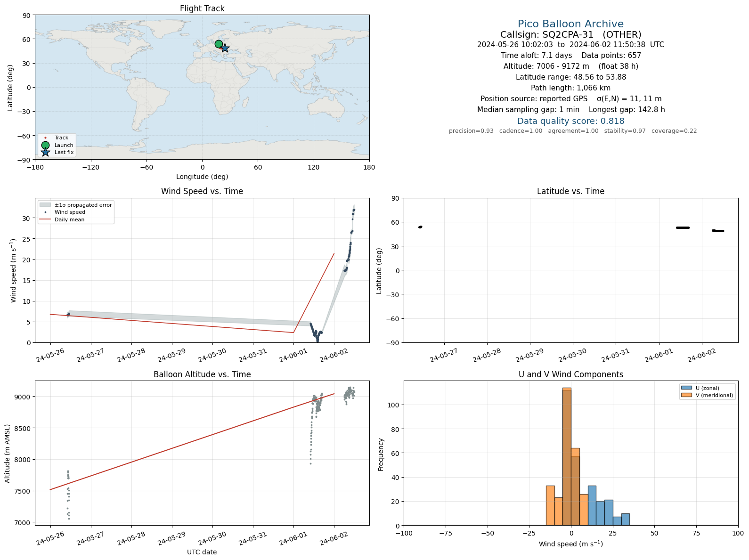Click the 'Latitude (deg)' axis label of Latitude vs. Time
The width and height of the screenshot is (749, 560).
pos(379,271)
